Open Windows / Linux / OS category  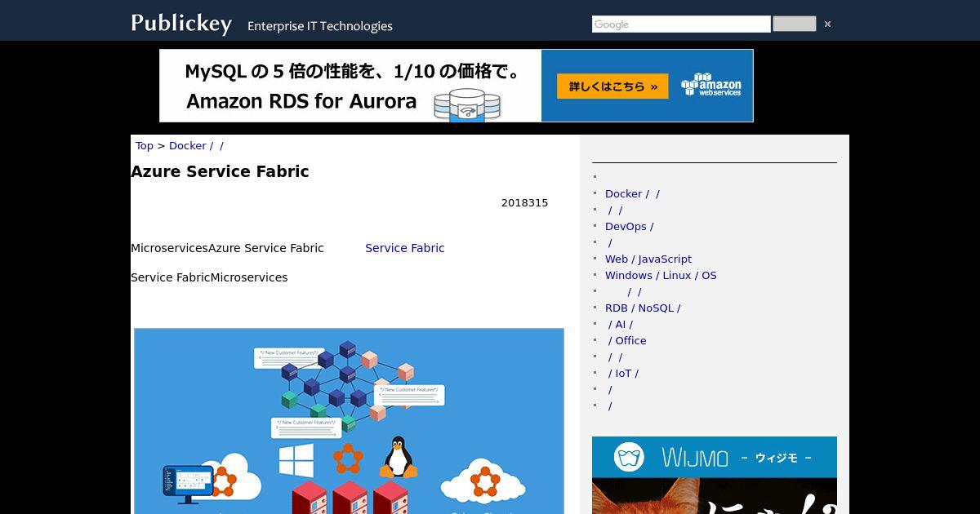[x=661, y=275]
